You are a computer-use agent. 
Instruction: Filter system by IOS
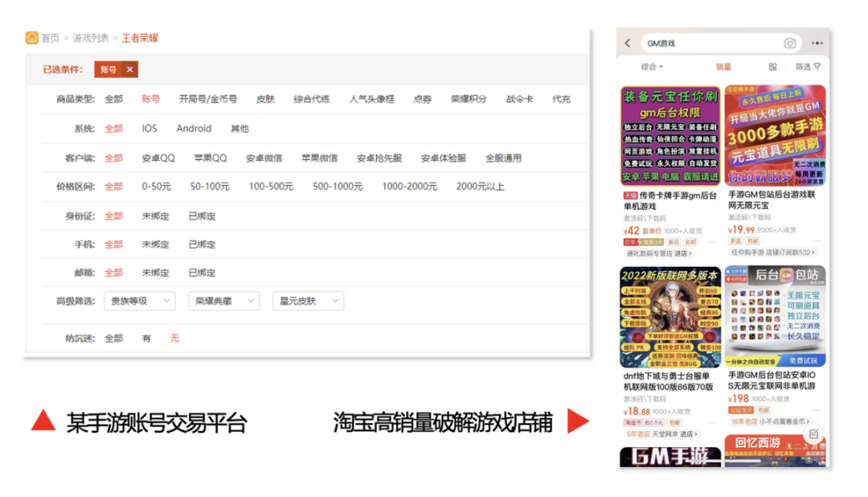(149, 129)
